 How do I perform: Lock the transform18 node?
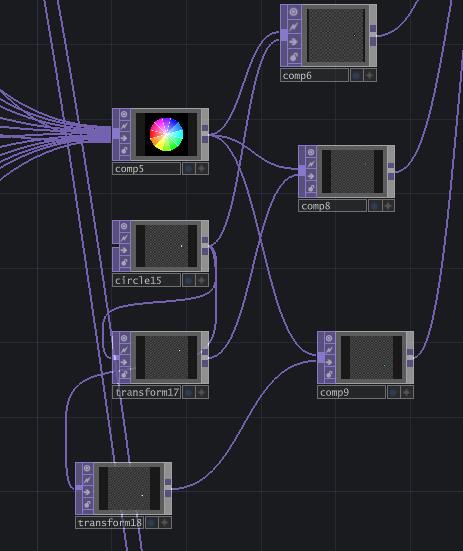tap(87, 505)
